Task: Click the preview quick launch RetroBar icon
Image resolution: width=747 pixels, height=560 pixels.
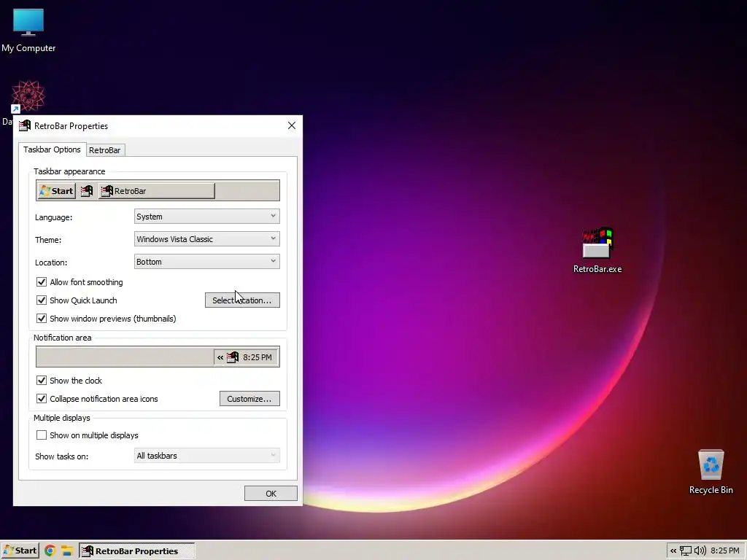Action: click(87, 191)
